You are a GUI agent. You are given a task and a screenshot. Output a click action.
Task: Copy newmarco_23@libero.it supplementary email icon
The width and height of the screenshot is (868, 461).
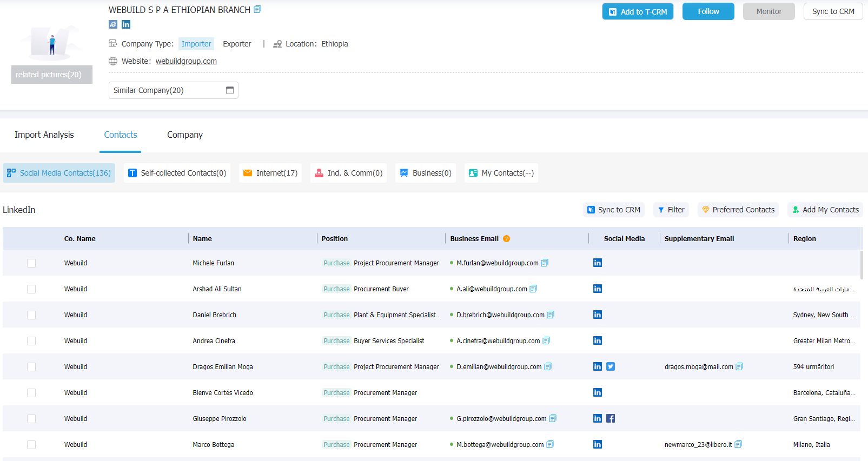click(738, 444)
